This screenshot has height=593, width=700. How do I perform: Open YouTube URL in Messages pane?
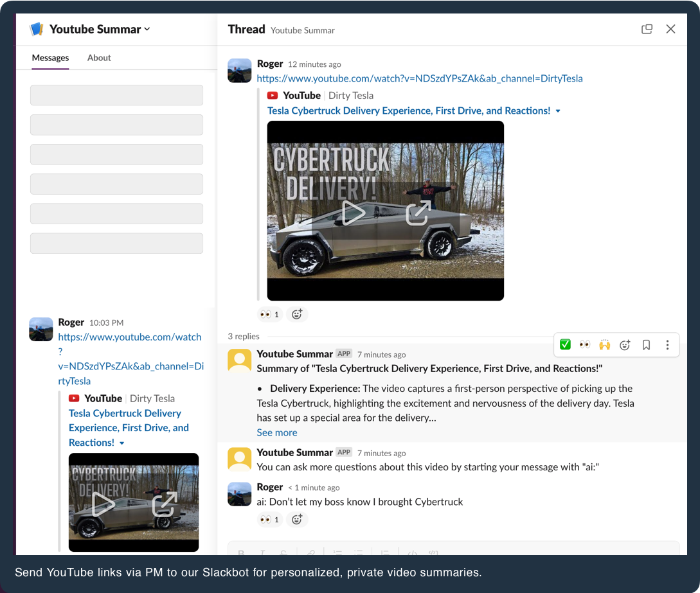[130, 358]
